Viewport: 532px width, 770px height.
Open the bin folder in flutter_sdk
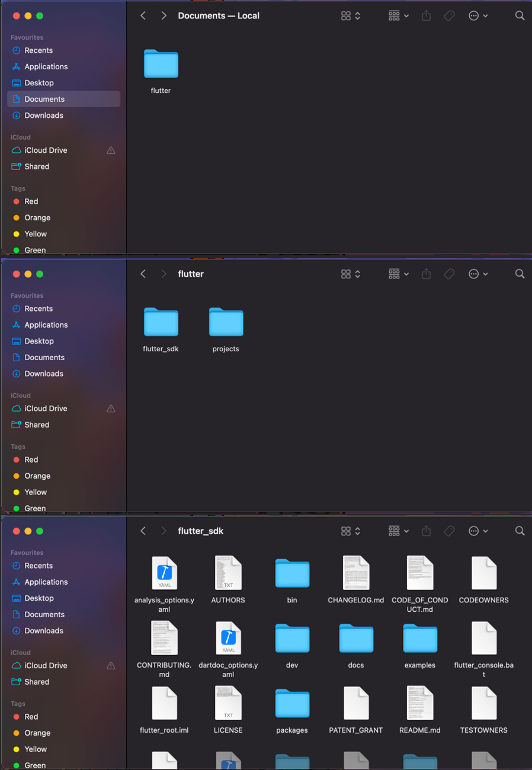292,573
